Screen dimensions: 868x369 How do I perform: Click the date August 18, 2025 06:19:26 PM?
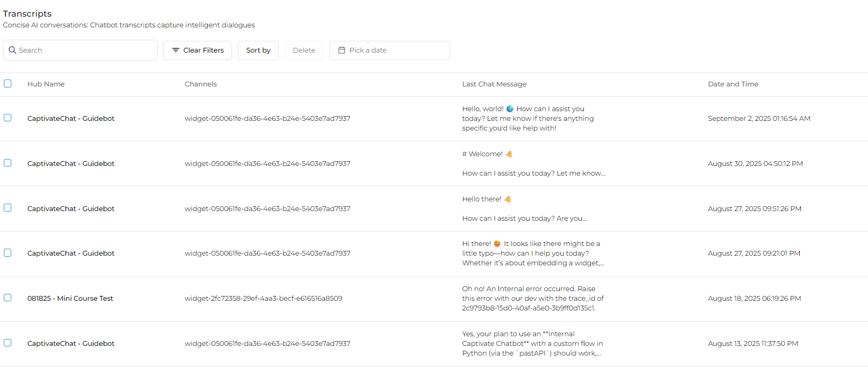tap(755, 299)
